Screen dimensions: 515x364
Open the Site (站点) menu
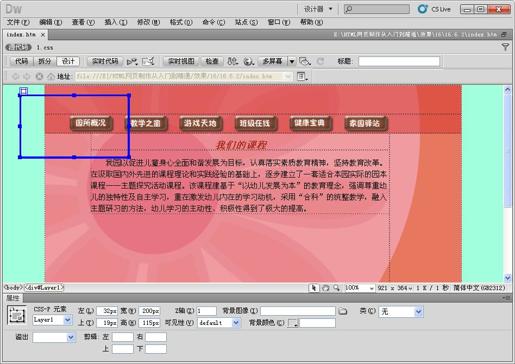[x=246, y=22]
